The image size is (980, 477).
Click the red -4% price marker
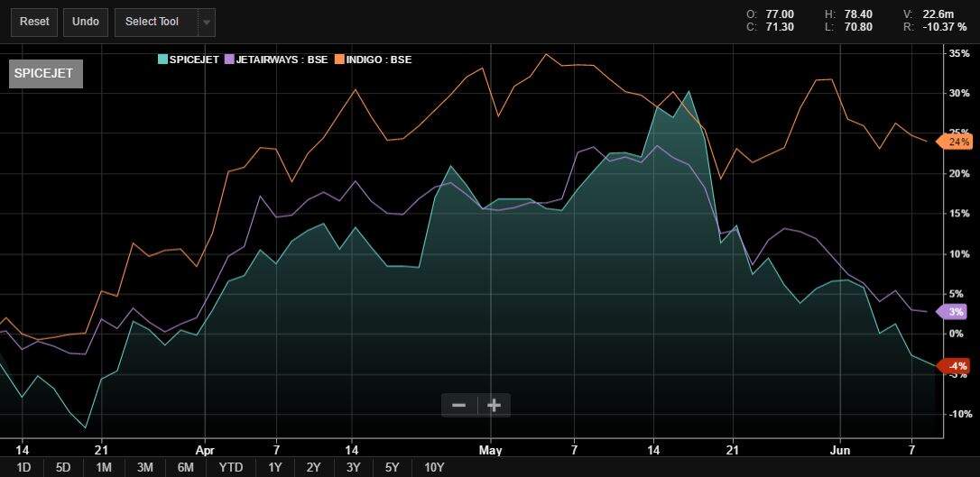pos(953,366)
